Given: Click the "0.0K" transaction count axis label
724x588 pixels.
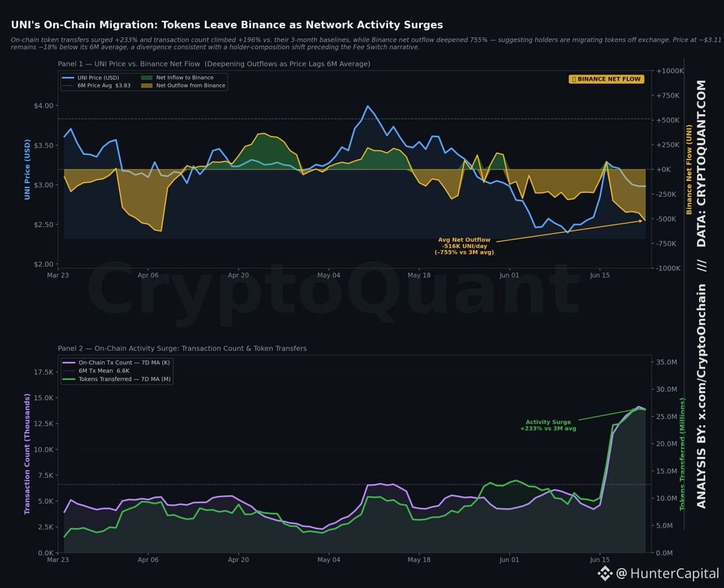Looking at the screenshot, I should point(46,553).
